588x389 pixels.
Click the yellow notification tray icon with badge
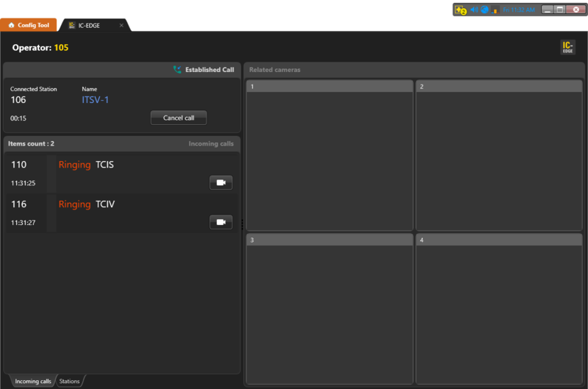pyautogui.click(x=460, y=10)
